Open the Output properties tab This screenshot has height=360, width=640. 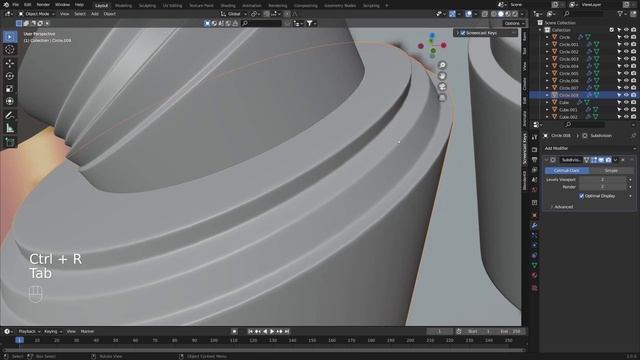pyautogui.click(x=535, y=160)
